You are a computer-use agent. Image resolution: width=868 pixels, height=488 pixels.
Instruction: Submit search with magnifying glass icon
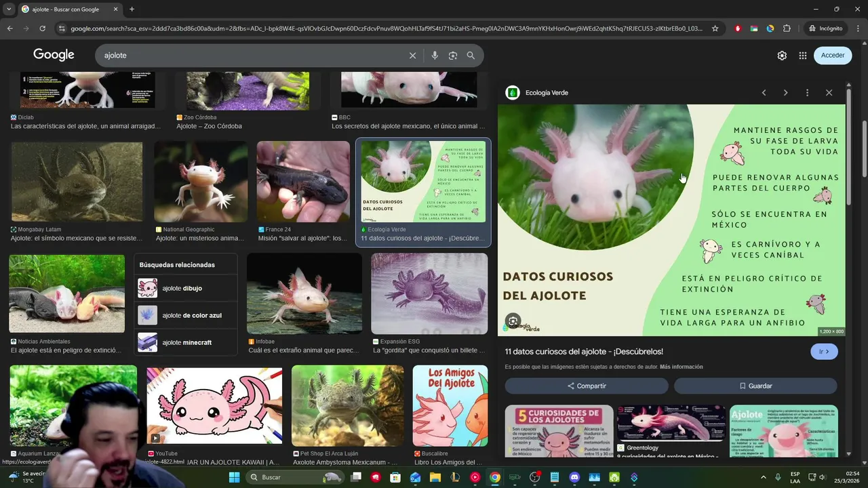point(471,56)
